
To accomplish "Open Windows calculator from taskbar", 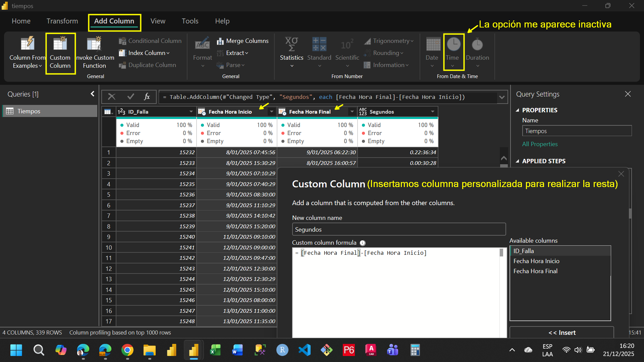I will 415,350.
